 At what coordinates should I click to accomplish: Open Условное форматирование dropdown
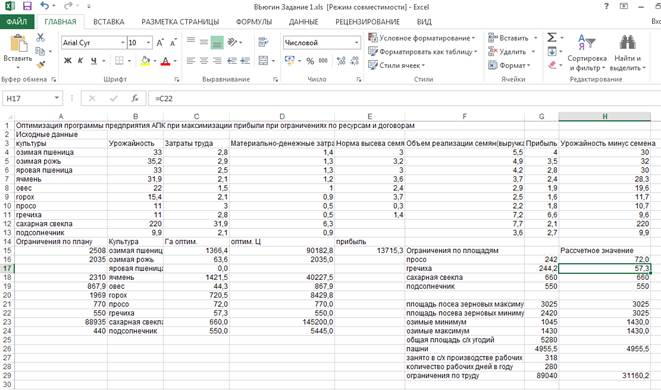[x=422, y=38]
